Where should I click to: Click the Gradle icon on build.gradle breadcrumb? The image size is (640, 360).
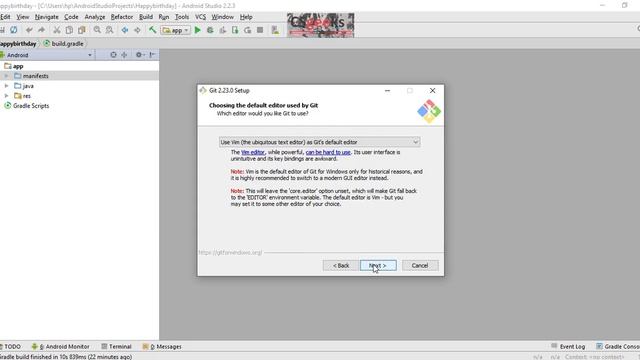tap(47, 43)
